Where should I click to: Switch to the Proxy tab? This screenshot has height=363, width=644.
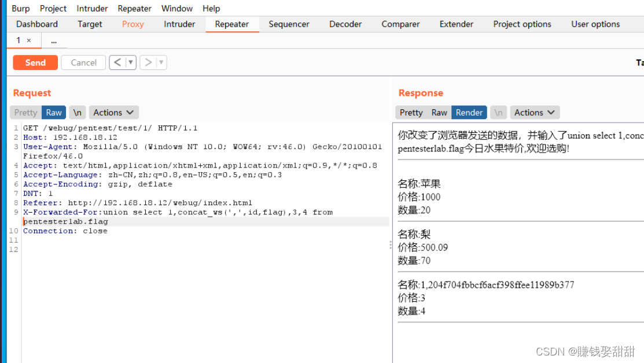coord(133,24)
